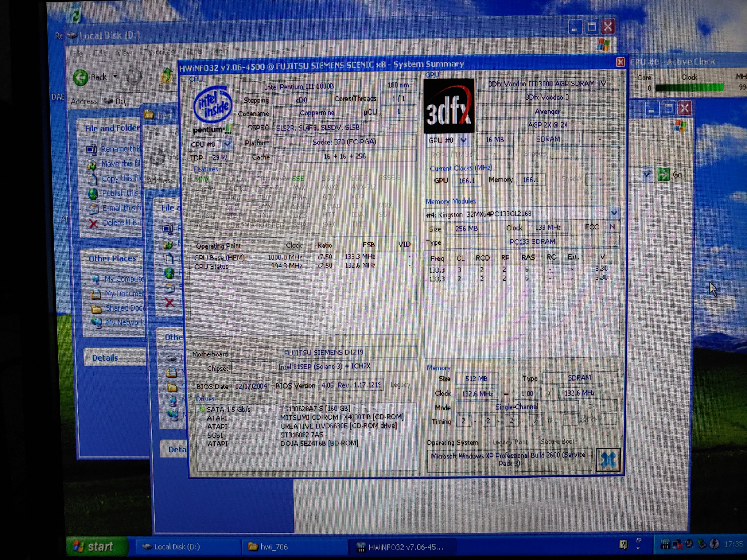Click the help question-mark tray icon
This screenshot has height=560, width=747.
(623, 544)
